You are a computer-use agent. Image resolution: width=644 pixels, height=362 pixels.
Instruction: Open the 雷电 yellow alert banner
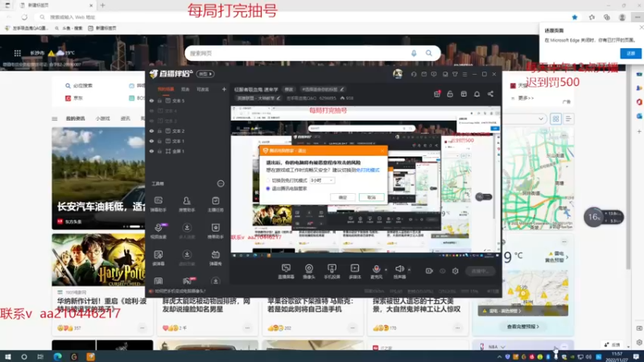522,311
